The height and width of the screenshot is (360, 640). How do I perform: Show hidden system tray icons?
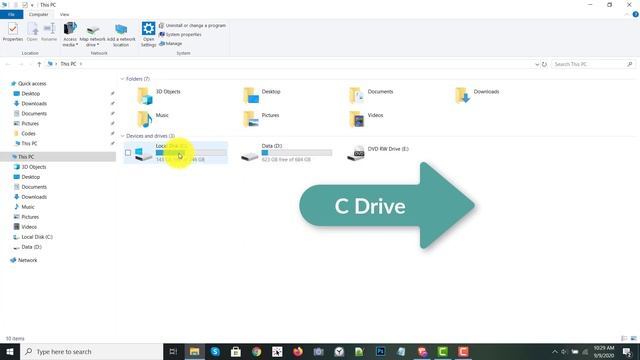click(x=554, y=351)
